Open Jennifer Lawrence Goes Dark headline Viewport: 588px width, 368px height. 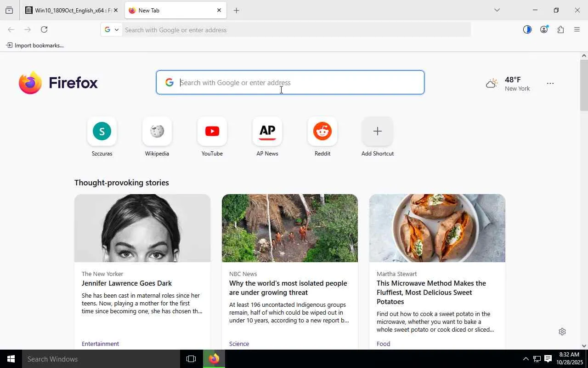(x=127, y=283)
